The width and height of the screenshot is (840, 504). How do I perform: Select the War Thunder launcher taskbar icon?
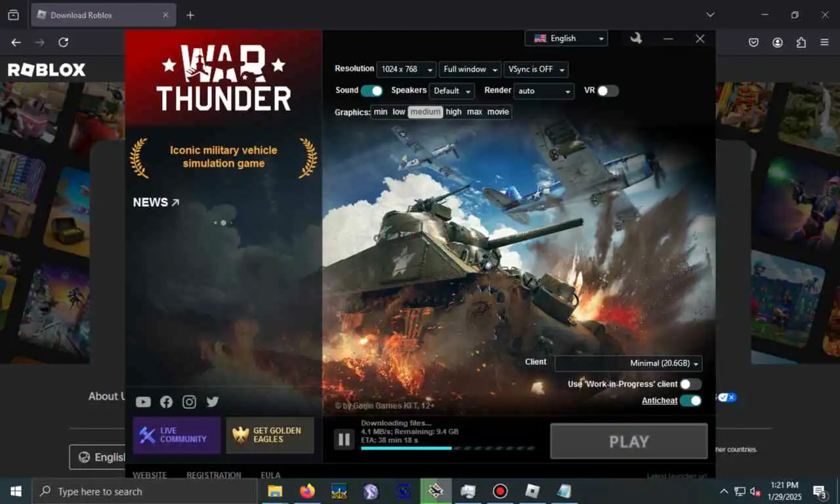click(x=436, y=491)
